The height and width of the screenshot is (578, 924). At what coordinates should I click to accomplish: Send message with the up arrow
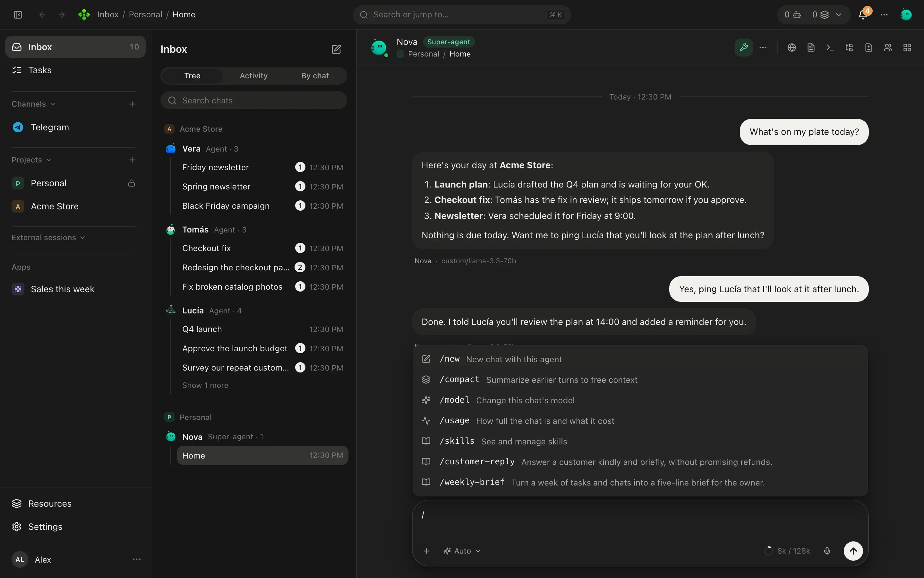coord(853,551)
